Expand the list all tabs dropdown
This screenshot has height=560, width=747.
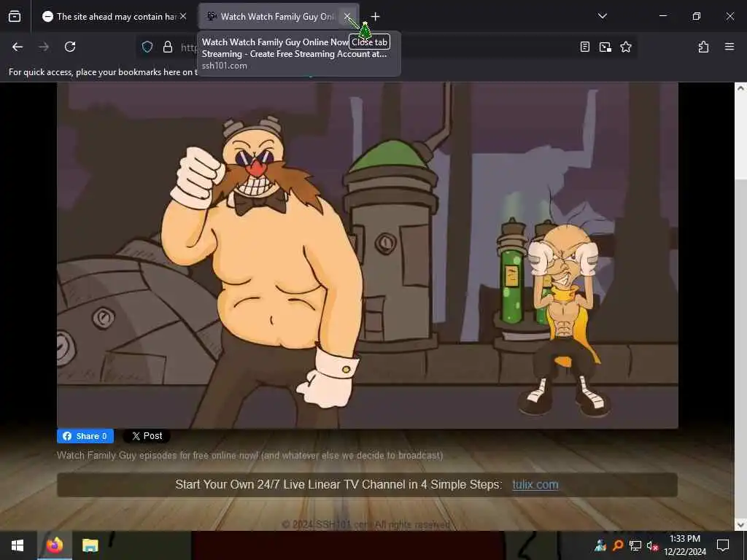[x=602, y=16]
